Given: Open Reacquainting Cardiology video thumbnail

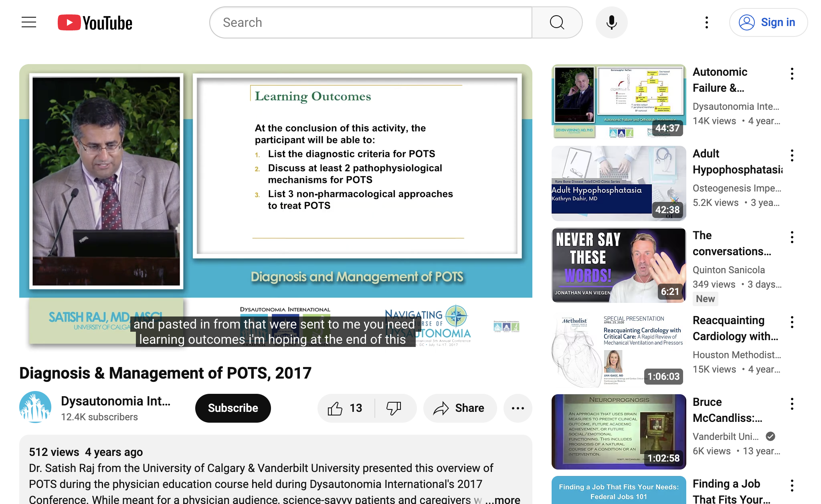Looking at the screenshot, I should click(619, 350).
